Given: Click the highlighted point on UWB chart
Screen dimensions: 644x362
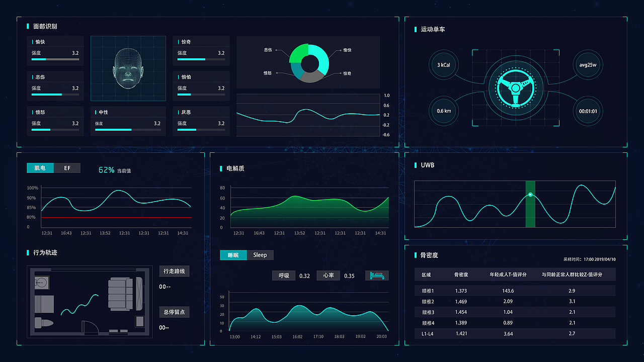Looking at the screenshot, I should (530, 194).
